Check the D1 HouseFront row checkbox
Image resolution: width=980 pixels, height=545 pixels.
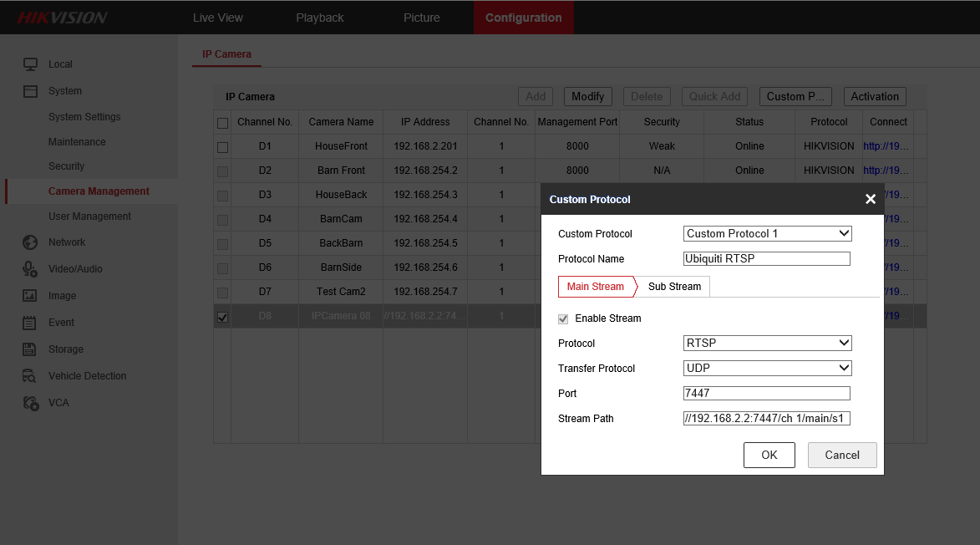point(222,147)
